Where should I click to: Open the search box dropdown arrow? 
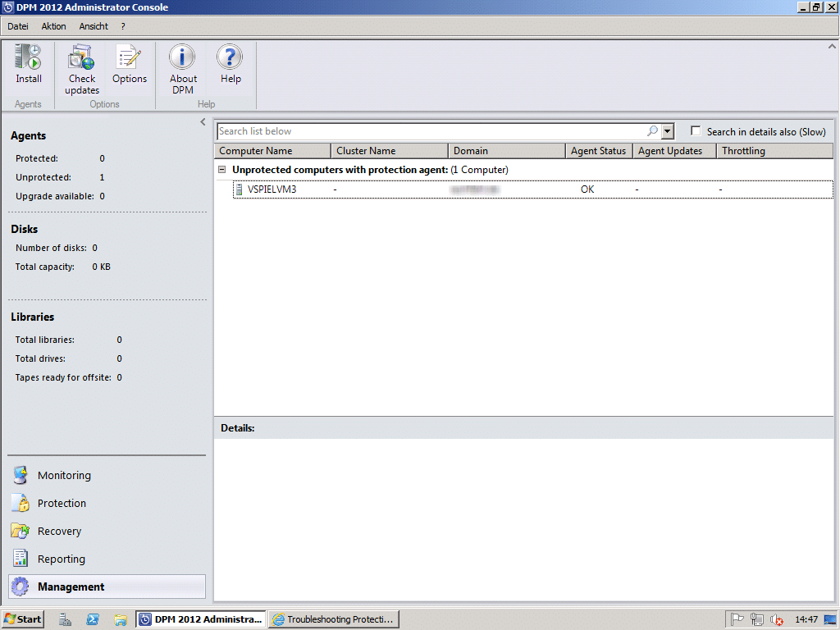[x=668, y=130]
